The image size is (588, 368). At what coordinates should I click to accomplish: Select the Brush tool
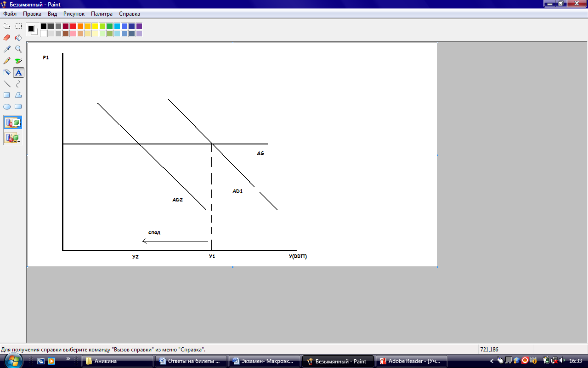pyautogui.click(x=18, y=61)
